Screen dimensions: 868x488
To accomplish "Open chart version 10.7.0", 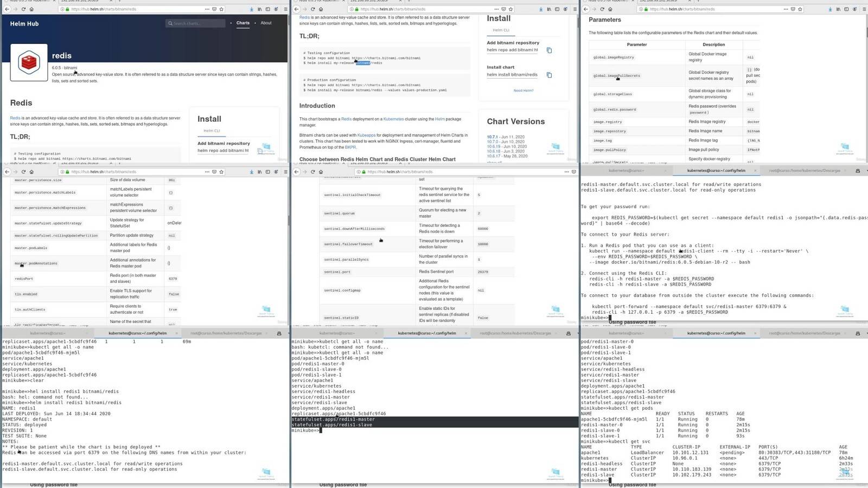I will (493, 142).
